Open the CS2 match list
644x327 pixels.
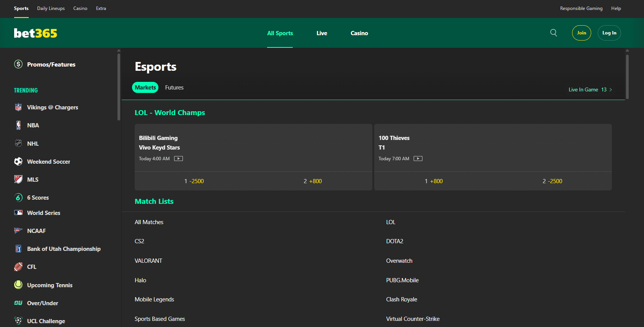(x=139, y=241)
